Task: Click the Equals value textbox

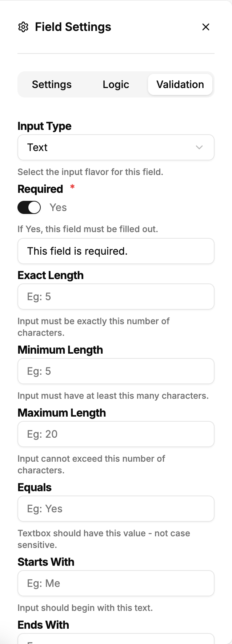Action: click(x=116, y=509)
